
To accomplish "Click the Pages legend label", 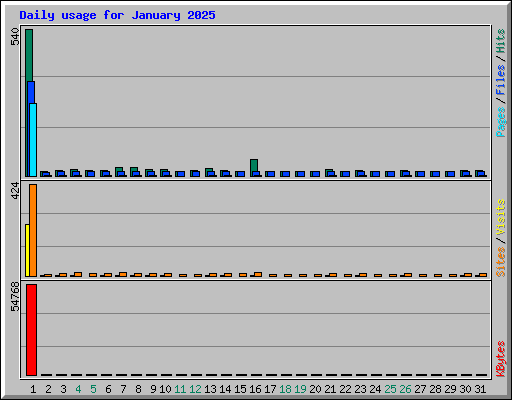I will pos(501,122).
